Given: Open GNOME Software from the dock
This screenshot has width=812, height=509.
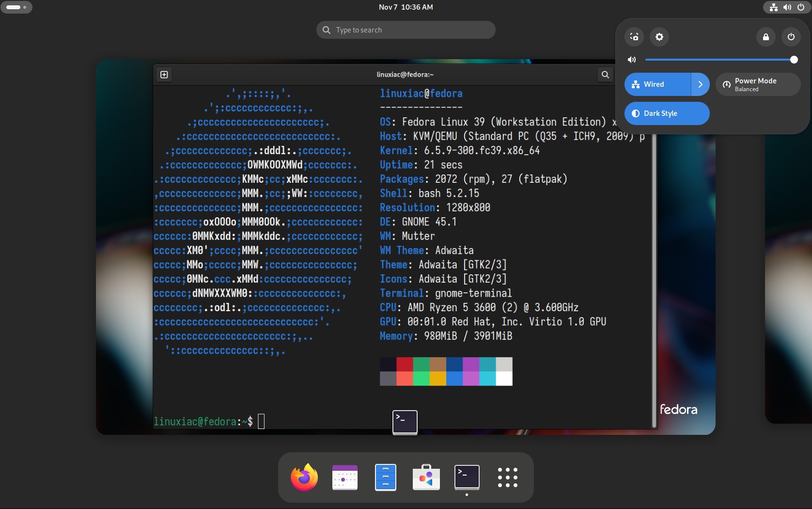Looking at the screenshot, I should coord(426,477).
